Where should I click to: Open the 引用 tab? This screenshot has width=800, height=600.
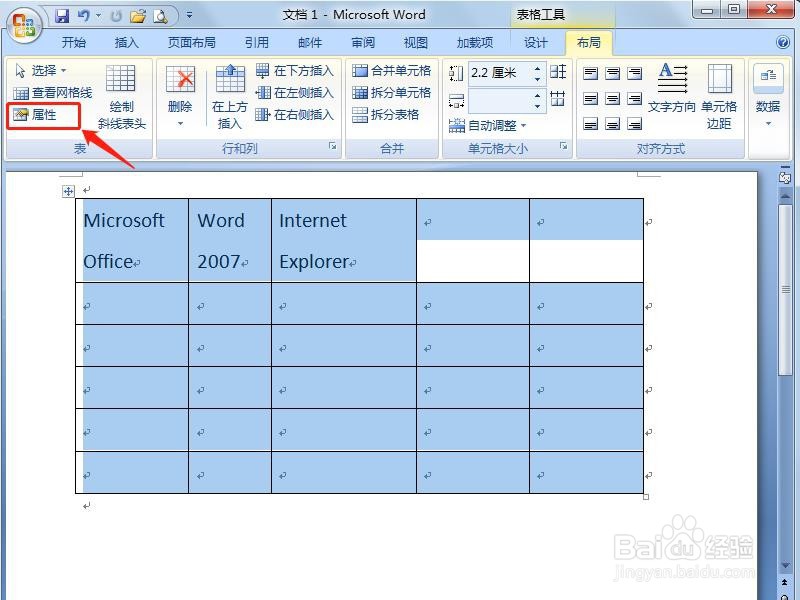tap(256, 42)
